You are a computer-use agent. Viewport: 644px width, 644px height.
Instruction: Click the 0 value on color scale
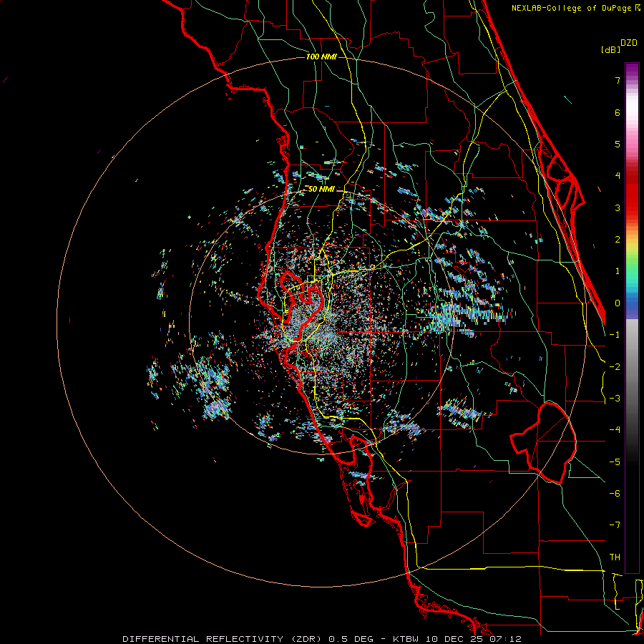click(x=618, y=303)
